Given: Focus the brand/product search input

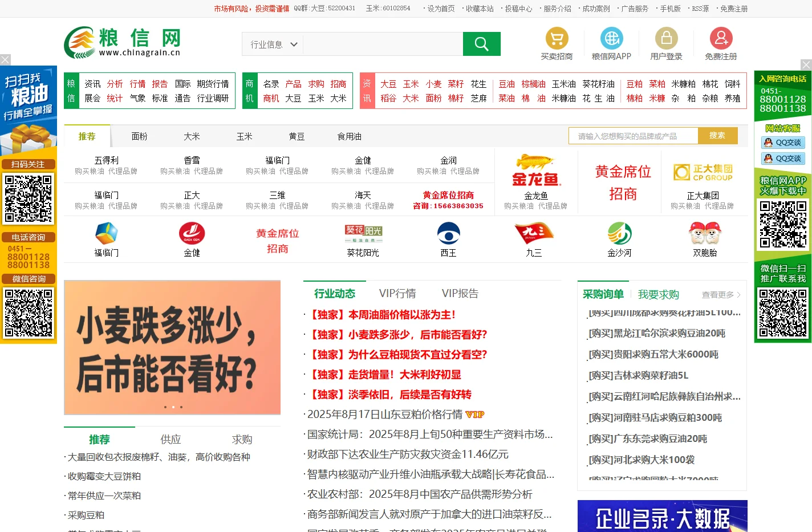Looking at the screenshot, I should (x=634, y=136).
